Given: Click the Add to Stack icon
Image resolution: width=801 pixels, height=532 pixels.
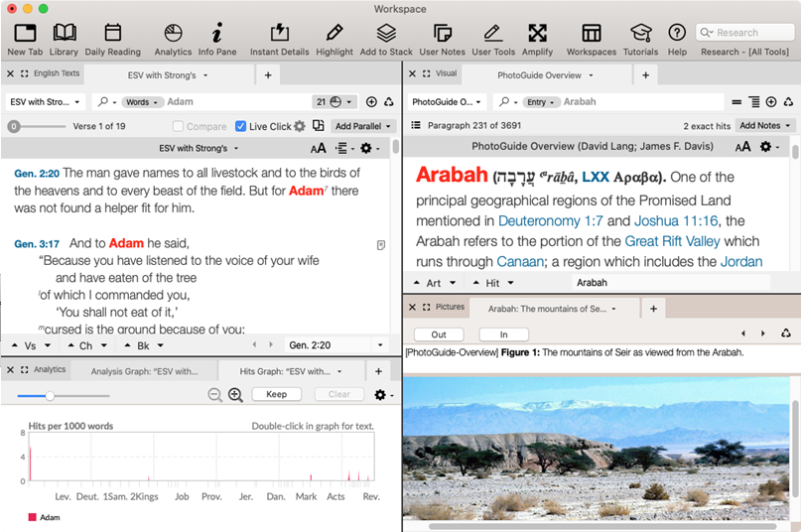Looking at the screenshot, I should click(x=386, y=34).
